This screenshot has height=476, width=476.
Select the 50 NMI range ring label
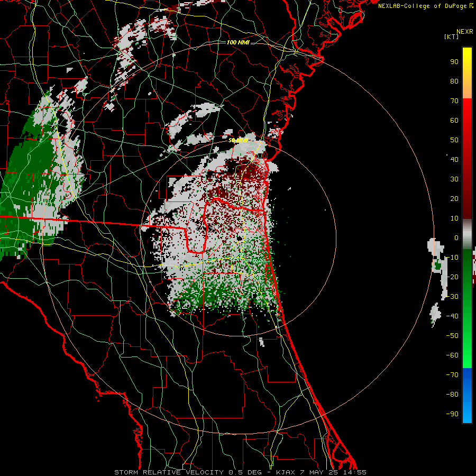tap(238, 140)
